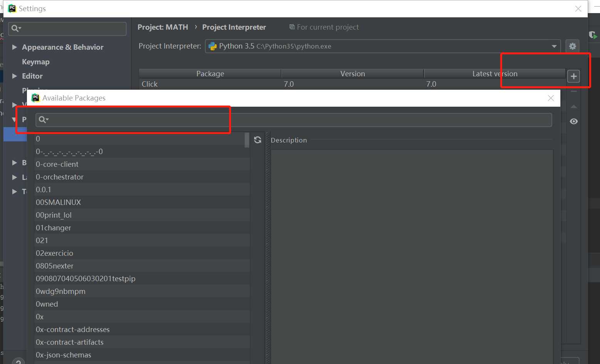Image resolution: width=600 pixels, height=364 pixels.
Task: Select package '01changer'
Action: click(142, 228)
